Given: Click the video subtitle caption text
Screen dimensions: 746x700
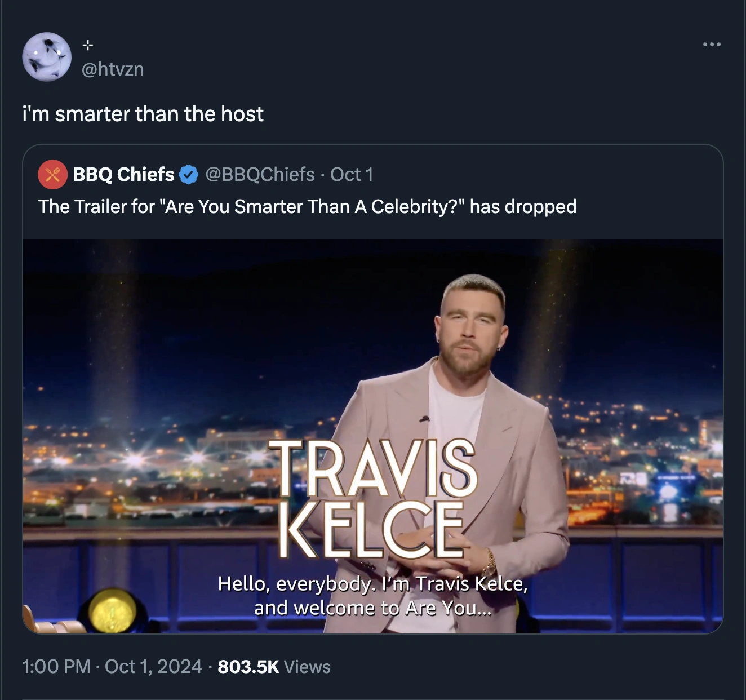Looking at the screenshot, I should [372, 596].
